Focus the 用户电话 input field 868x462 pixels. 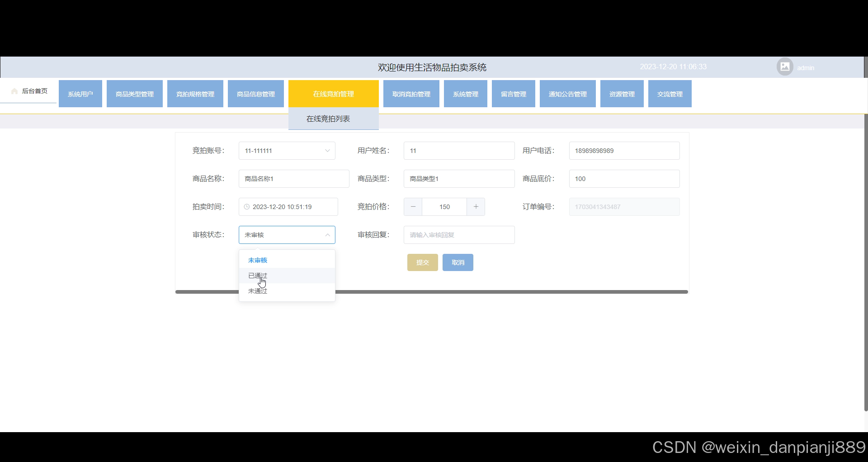624,151
